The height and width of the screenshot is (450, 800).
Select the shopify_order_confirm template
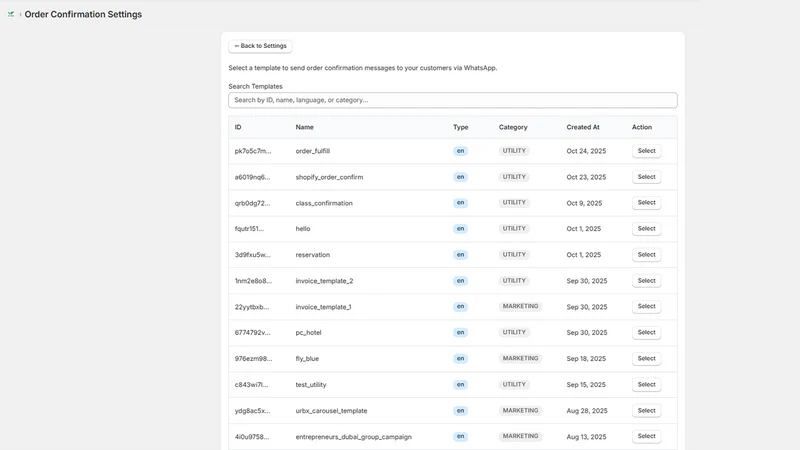coord(646,177)
